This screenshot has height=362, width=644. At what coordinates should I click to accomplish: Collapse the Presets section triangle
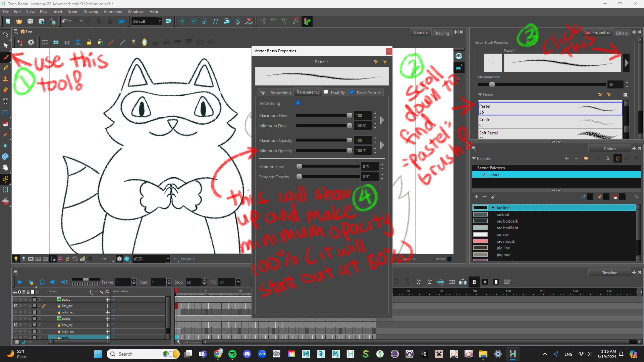(x=480, y=95)
